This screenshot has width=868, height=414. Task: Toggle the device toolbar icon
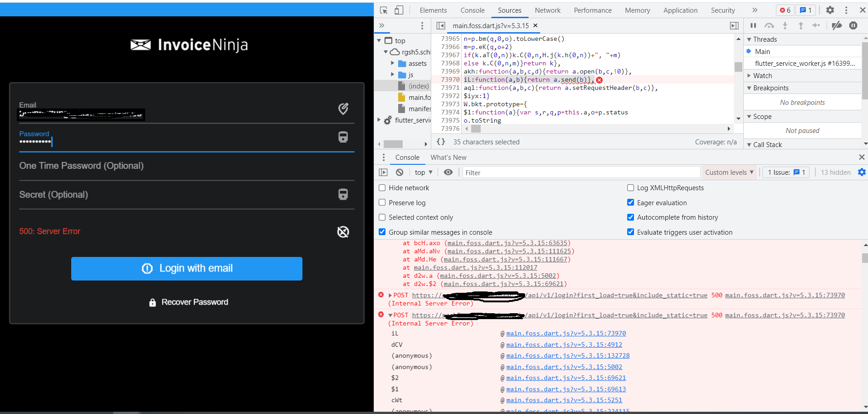[x=399, y=10]
